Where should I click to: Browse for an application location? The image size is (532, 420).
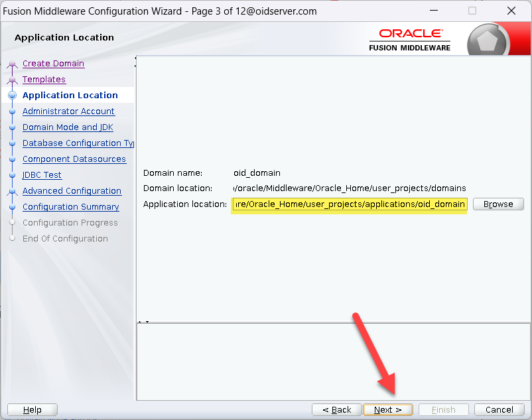tap(498, 204)
